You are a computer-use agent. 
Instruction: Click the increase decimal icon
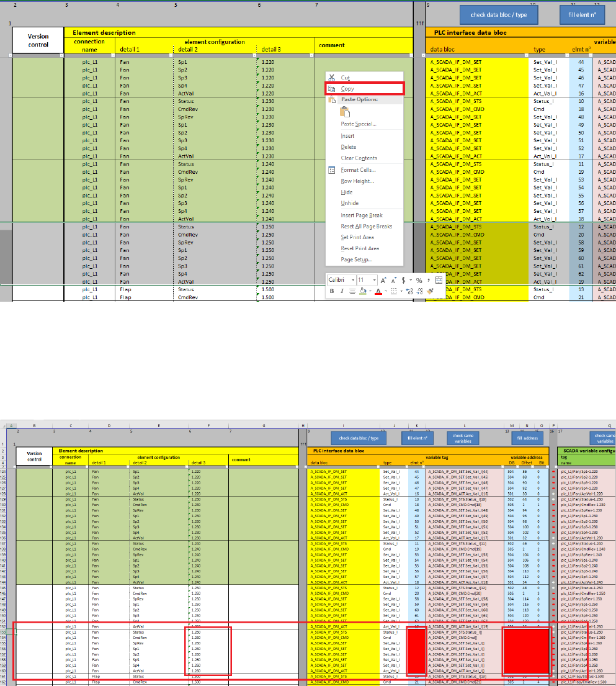tap(409, 291)
